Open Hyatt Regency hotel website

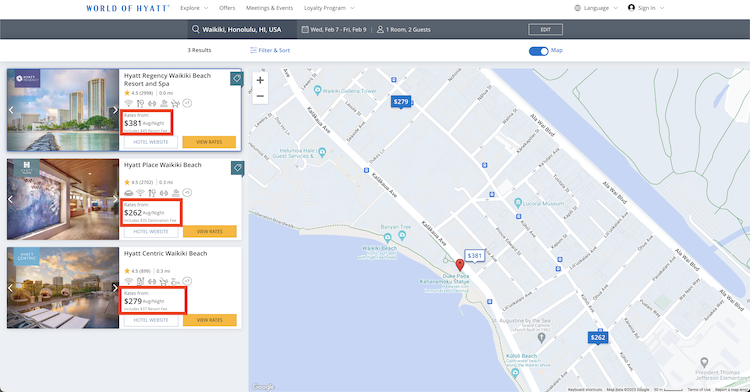(151, 142)
